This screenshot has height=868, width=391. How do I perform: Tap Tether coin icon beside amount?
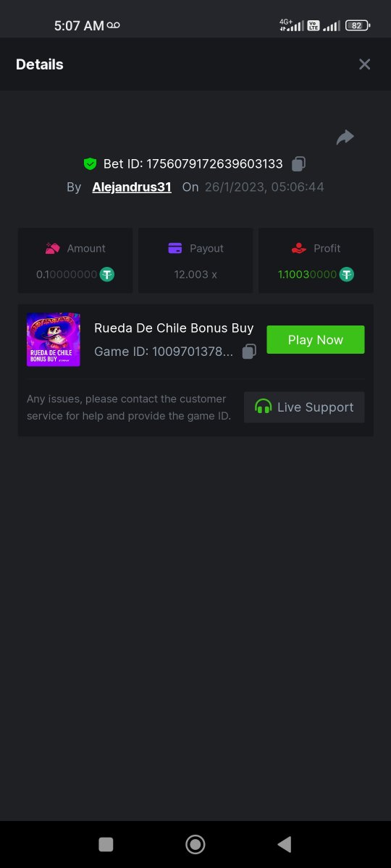(107, 274)
